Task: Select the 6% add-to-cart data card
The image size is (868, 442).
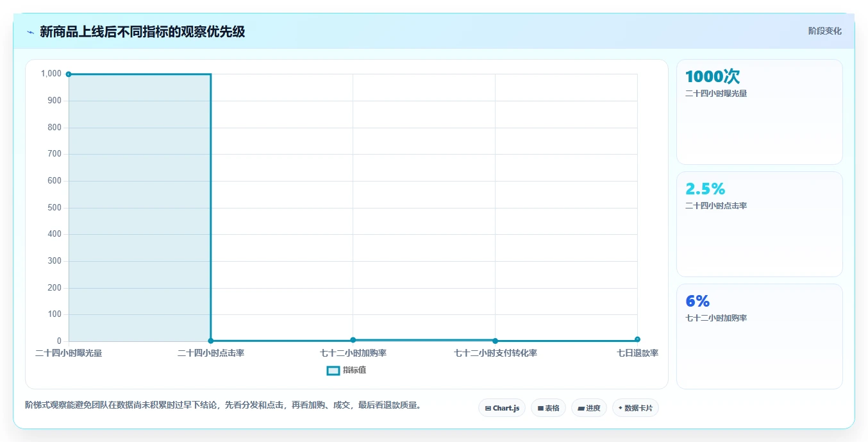Action: (x=759, y=336)
